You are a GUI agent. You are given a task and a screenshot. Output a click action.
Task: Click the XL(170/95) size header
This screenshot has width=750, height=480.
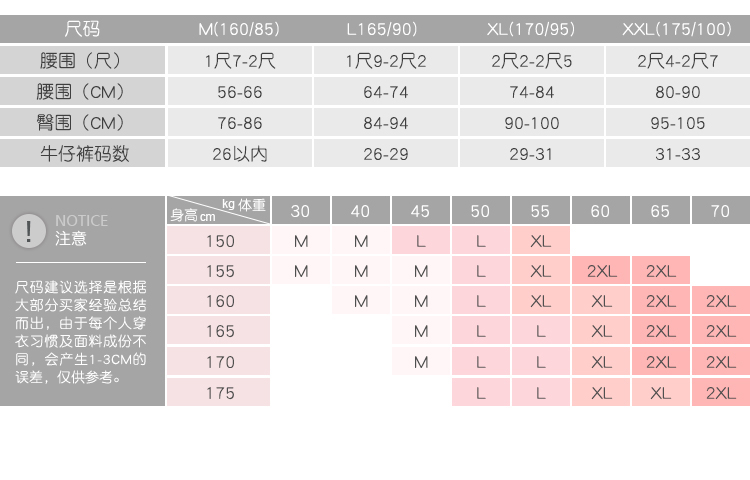531,29
